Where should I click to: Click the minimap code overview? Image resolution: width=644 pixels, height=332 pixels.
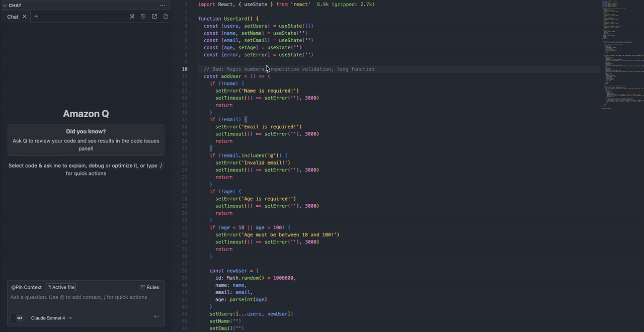[622, 54]
